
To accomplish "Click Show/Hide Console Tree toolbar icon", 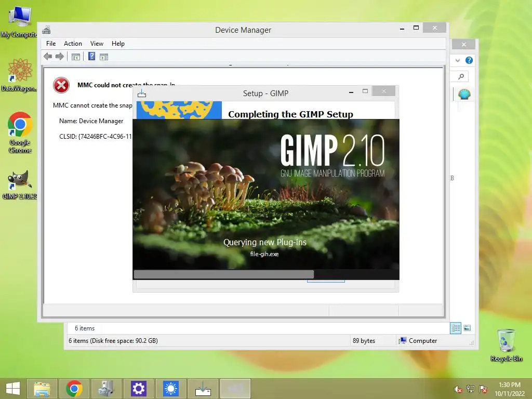I will click(x=76, y=57).
